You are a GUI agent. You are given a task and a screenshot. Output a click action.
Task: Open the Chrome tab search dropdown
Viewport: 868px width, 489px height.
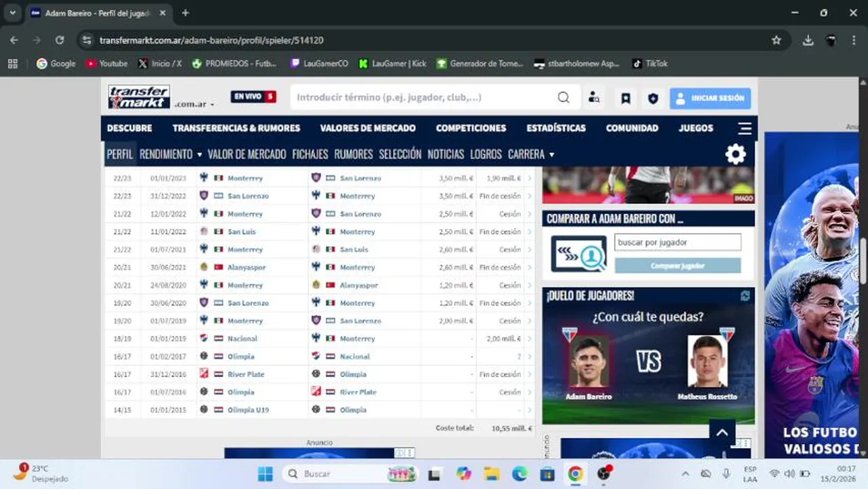[x=12, y=13]
